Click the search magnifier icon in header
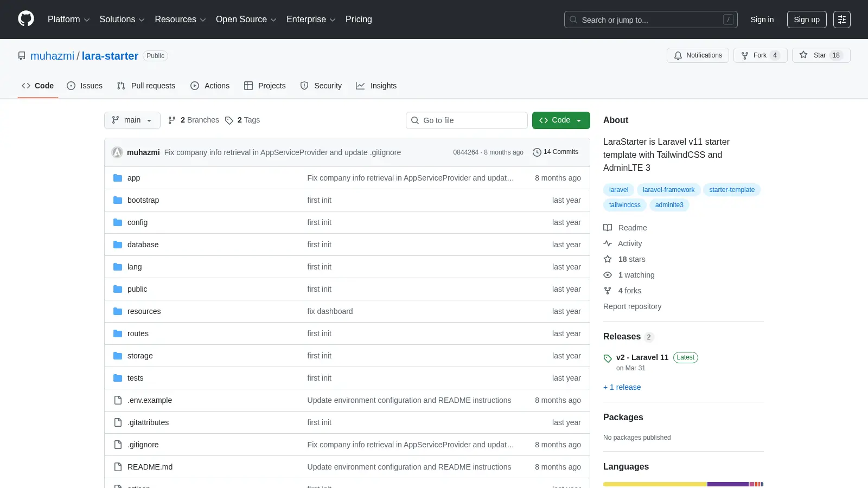This screenshot has width=868, height=488. (573, 20)
